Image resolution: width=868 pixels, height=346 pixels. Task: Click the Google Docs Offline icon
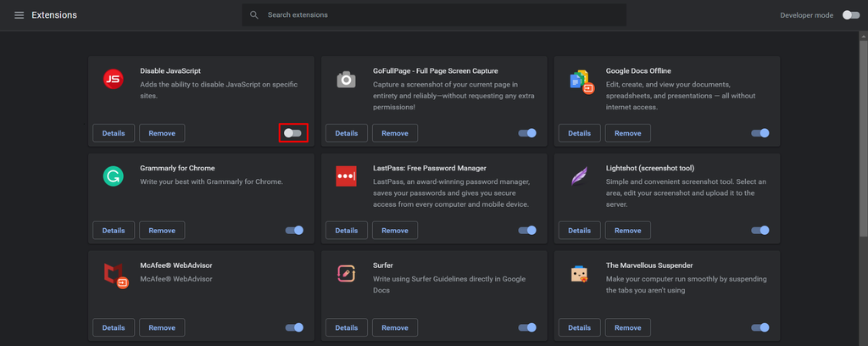581,81
